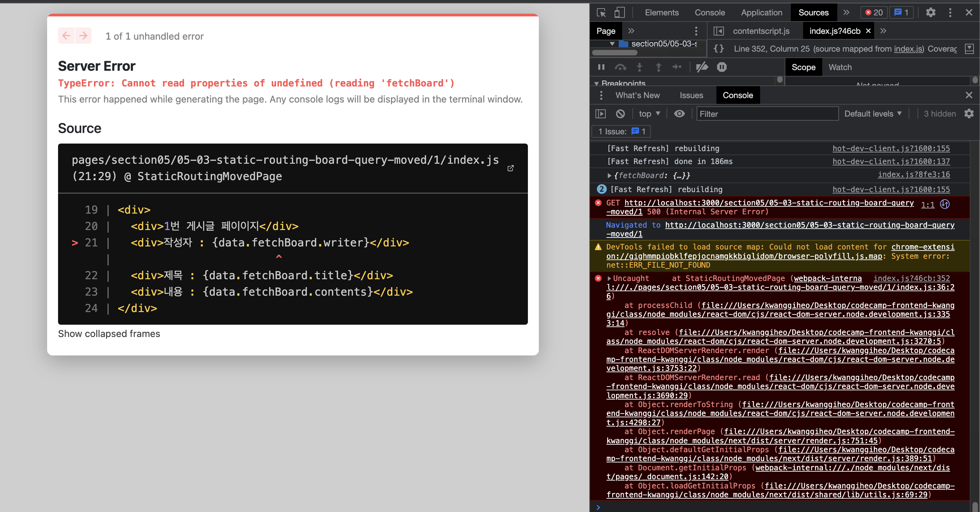
Task: Open the browser-polyfill.js.map extension link
Action: (781, 252)
